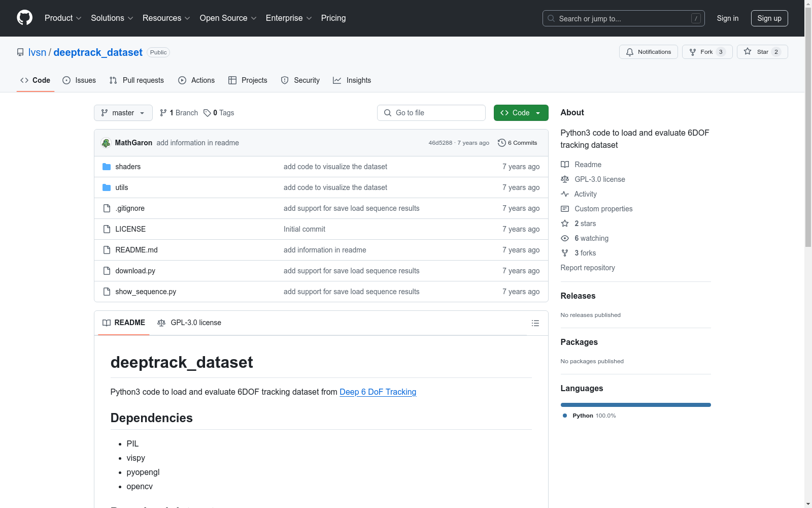Select the README tab in file viewer
812x508 pixels.
124,323
